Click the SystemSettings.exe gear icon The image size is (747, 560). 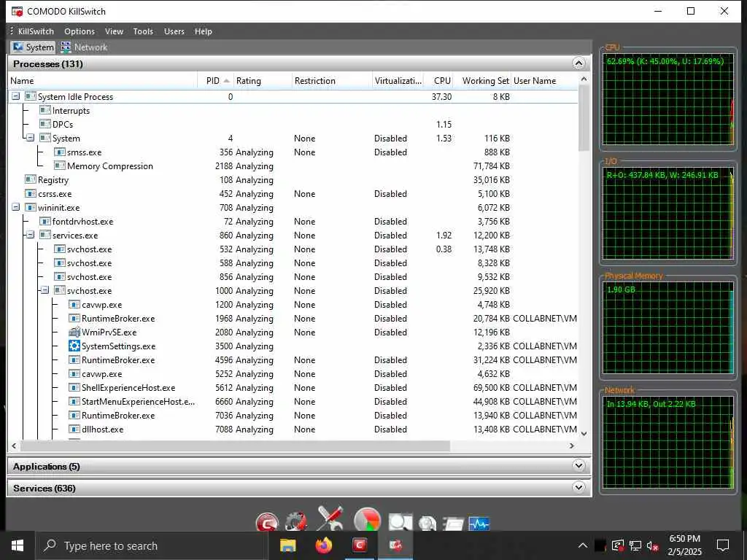point(74,346)
